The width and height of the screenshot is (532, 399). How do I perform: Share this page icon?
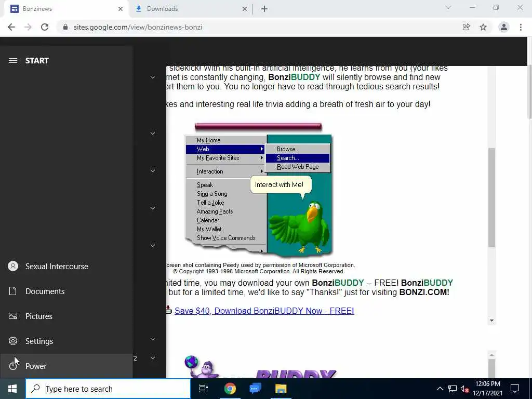(466, 27)
